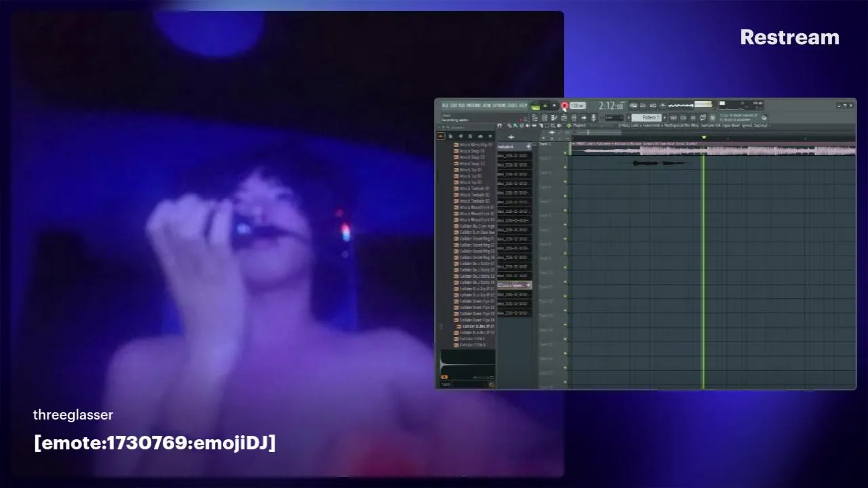Open the mixer faders toolbar icon

pos(574,118)
